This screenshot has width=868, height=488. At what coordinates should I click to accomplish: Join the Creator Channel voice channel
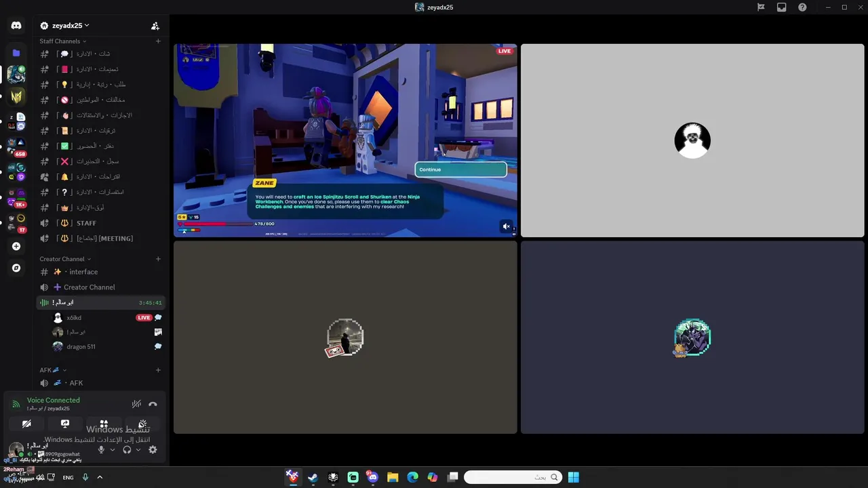pyautogui.click(x=100, y=287)
